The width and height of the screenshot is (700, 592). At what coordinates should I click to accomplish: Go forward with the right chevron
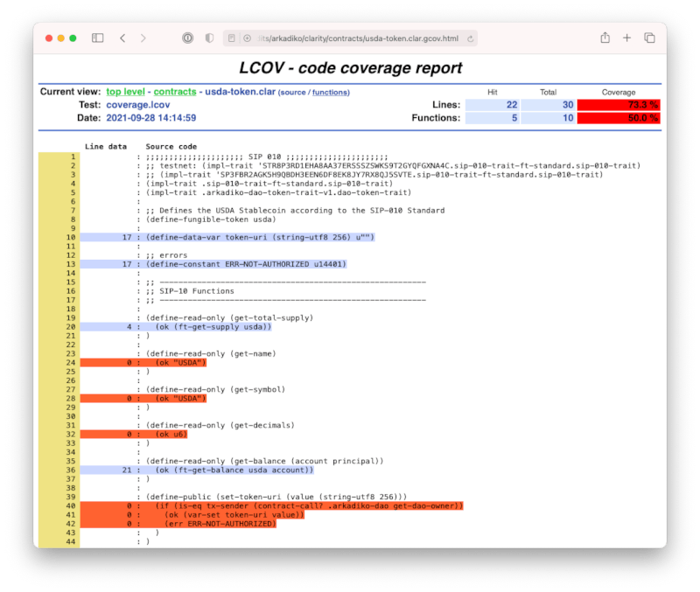143,38
